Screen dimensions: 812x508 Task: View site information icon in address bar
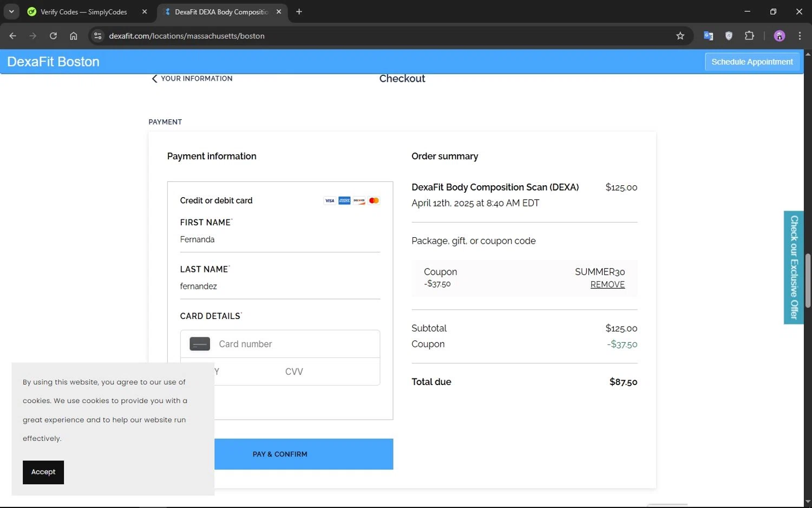click(97, 36)
